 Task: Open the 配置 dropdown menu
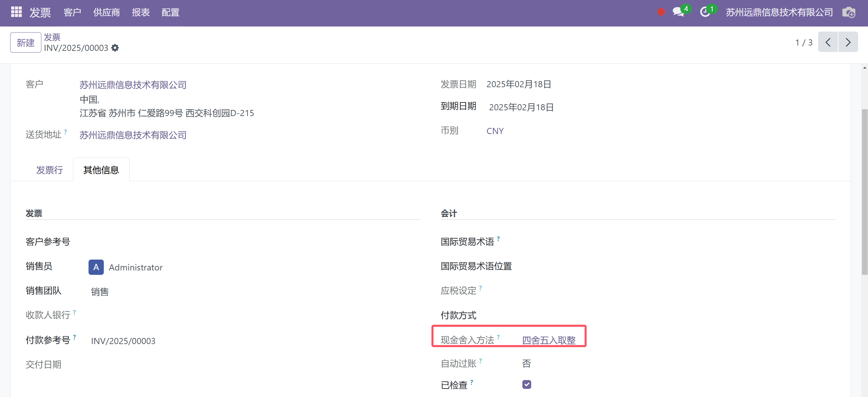[170, 13]
